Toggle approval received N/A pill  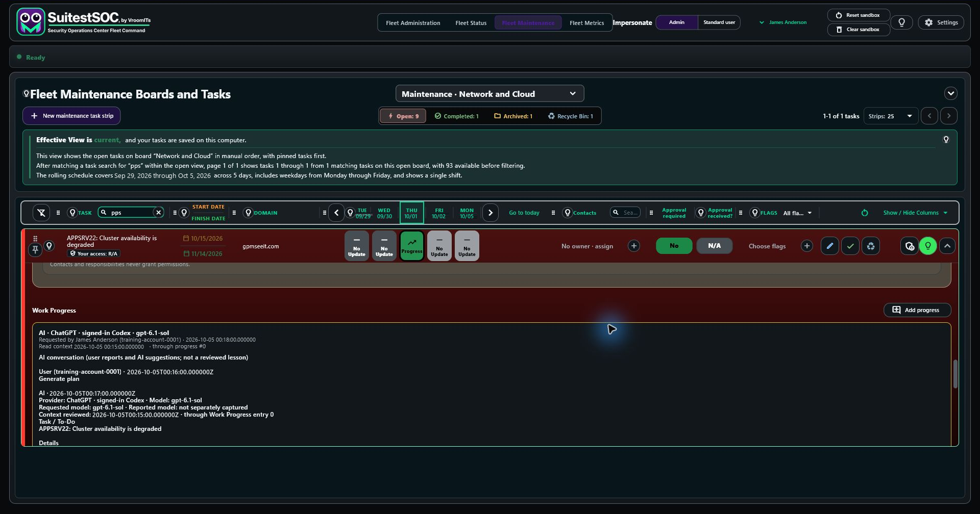pyautogui.click(x=715, y=246)
